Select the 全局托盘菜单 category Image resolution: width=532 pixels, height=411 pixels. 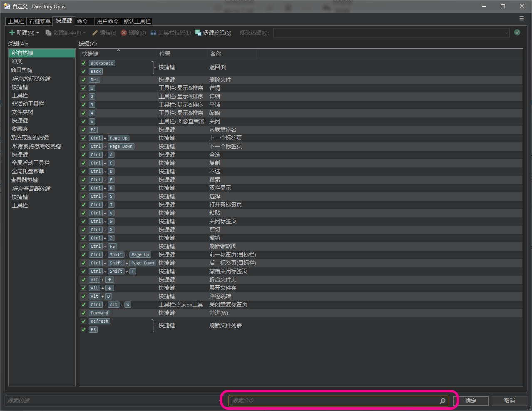(28, 171)
